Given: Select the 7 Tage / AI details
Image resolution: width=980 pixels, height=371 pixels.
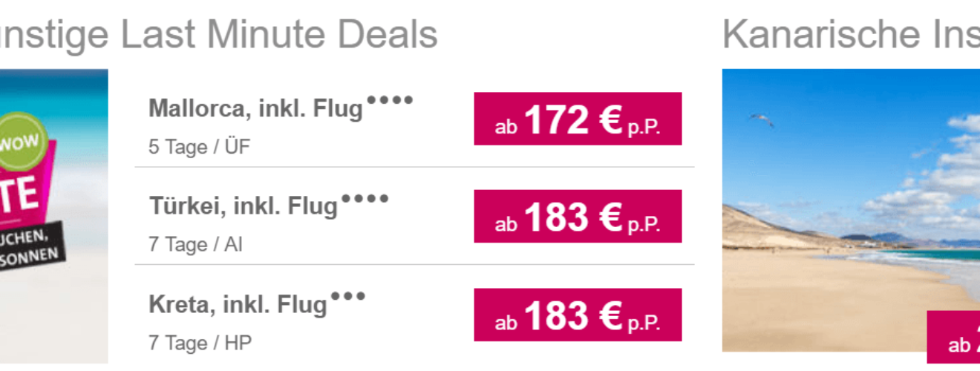Looking at the screenshot, I should click(196, 245).
